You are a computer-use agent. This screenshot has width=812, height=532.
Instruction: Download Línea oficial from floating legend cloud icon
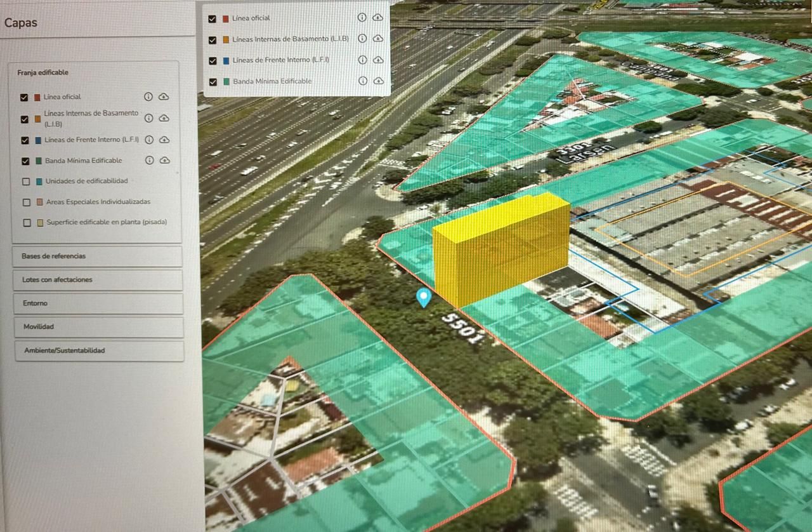378,18
